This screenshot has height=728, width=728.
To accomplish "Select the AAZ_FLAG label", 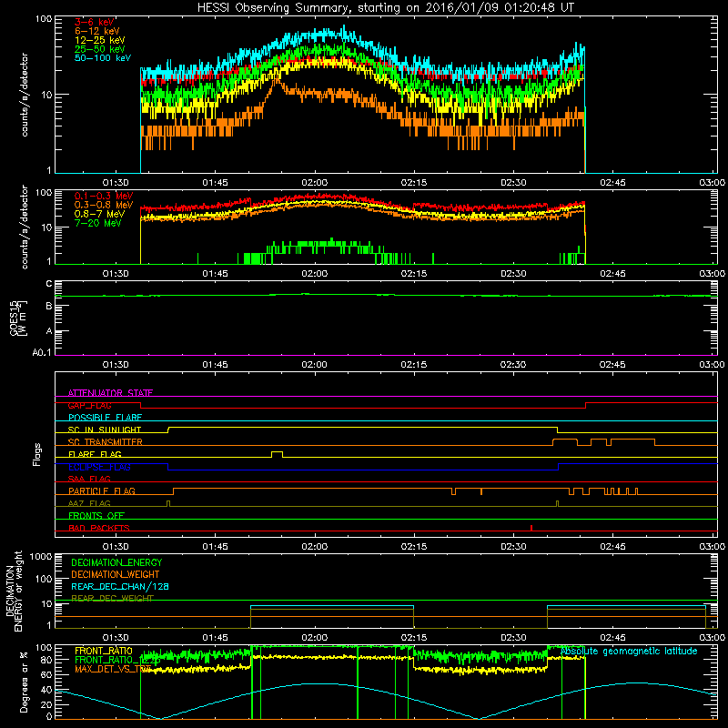I will 89,503.
